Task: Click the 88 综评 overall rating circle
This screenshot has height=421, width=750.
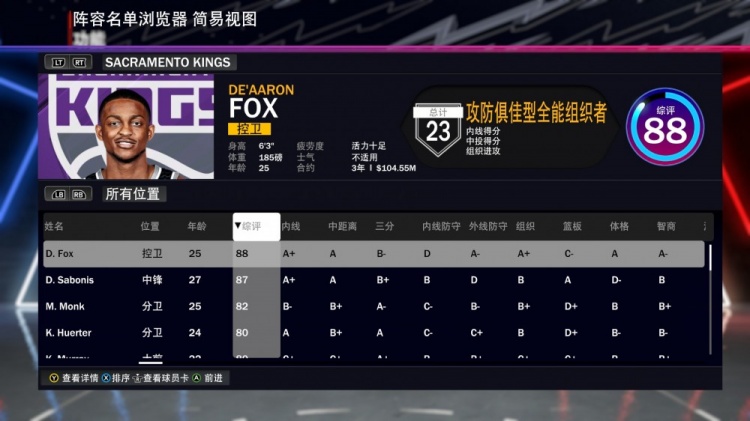Action: tap(665, 127)
